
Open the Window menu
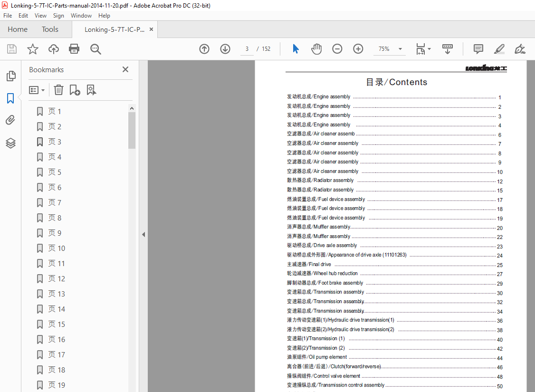81,16
